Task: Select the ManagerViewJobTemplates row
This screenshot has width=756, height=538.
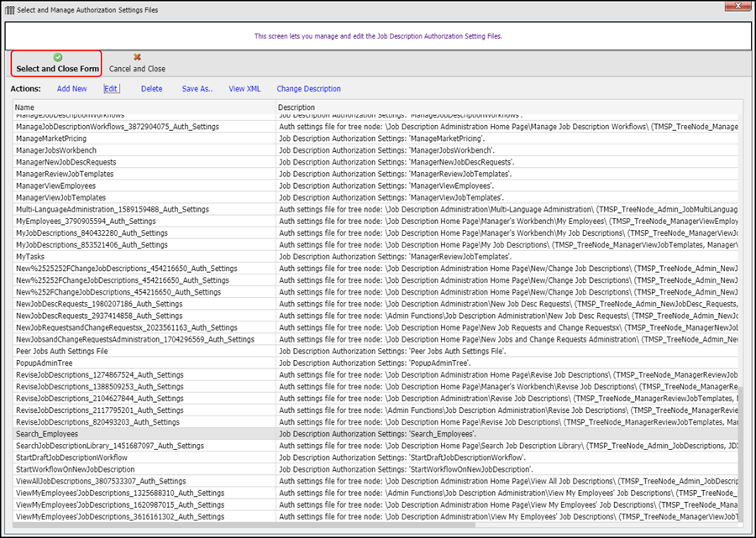Action: (x=375, y=197)
